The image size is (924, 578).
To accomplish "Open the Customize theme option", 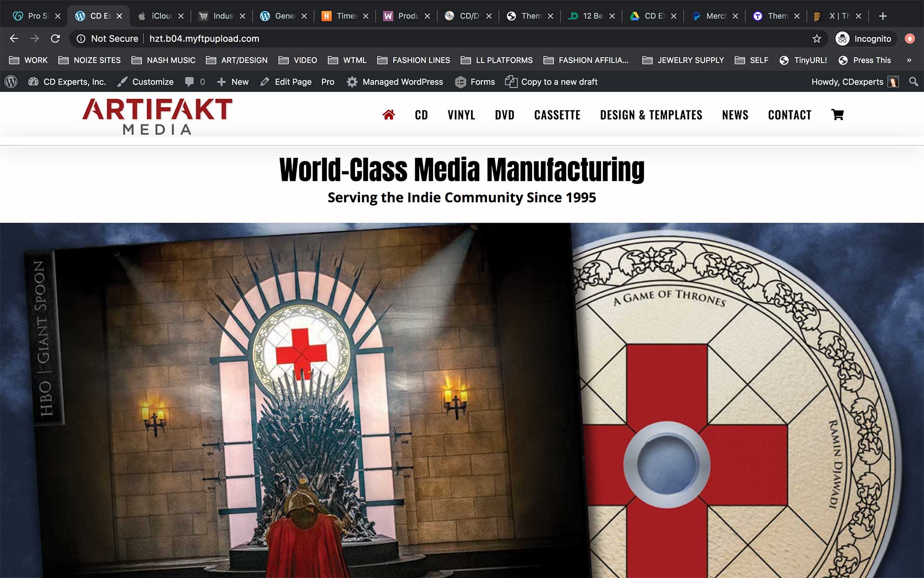I will [145, 82].
